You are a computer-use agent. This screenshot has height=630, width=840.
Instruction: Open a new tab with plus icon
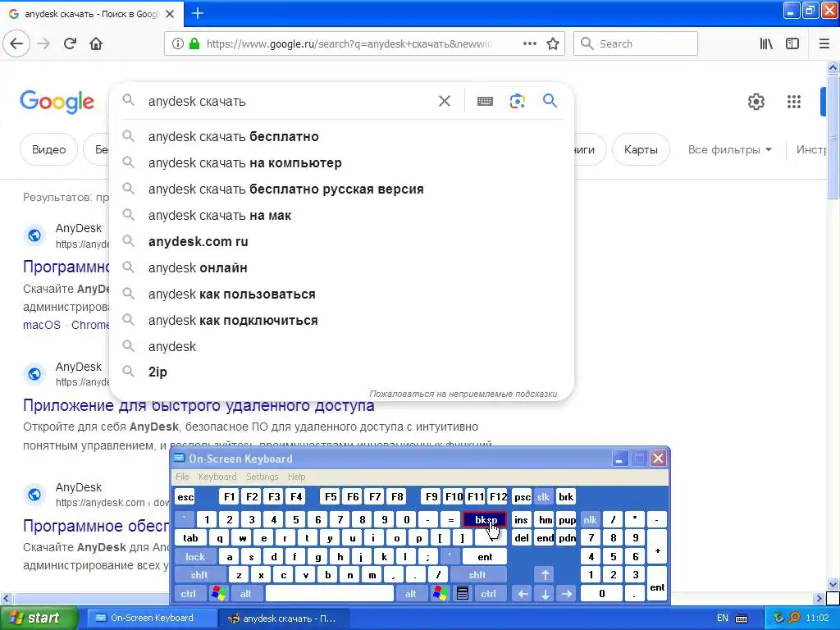click(197, 13)
